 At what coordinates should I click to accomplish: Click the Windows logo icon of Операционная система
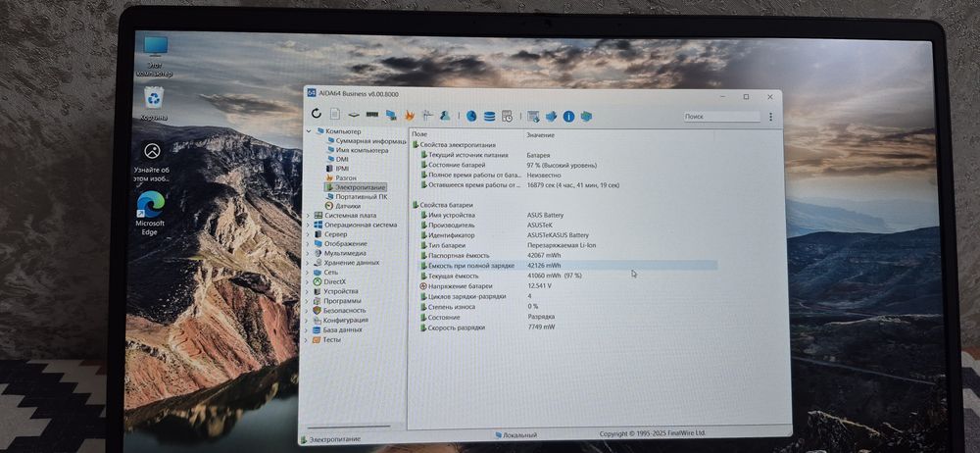click(x=318, y=225)
